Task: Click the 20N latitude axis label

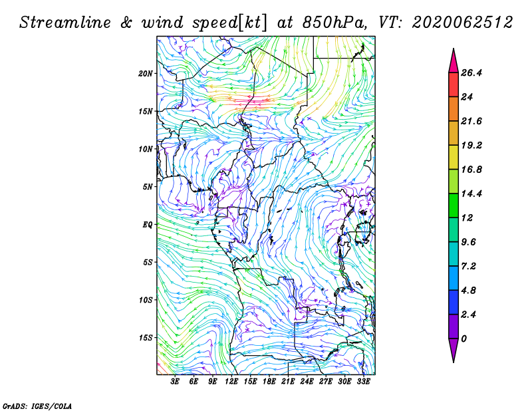Action: tap(146, 74)
